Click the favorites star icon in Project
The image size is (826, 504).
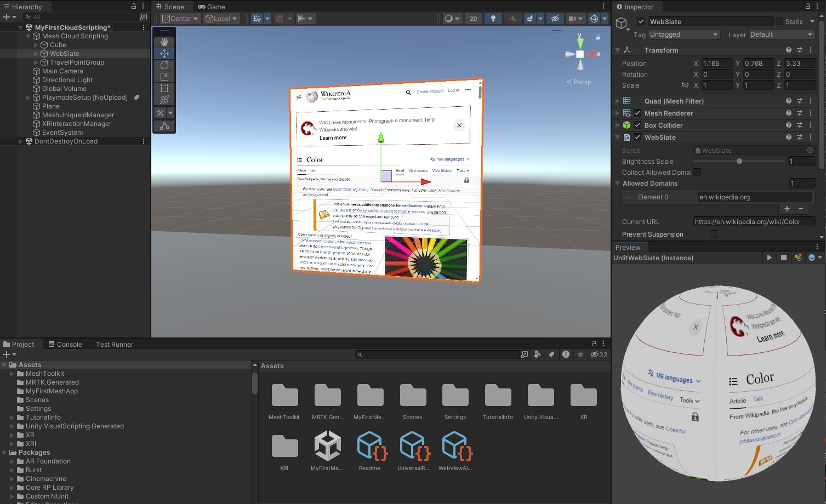[x=580, y=354]
